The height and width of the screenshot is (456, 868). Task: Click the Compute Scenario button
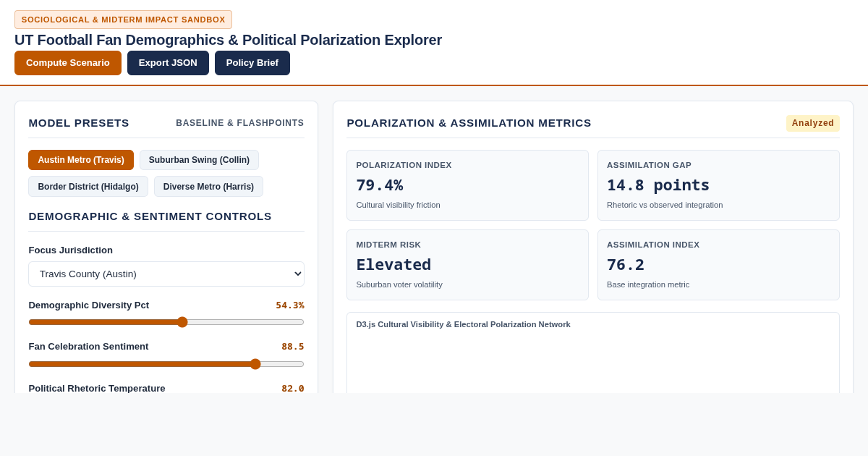(68, 63)
